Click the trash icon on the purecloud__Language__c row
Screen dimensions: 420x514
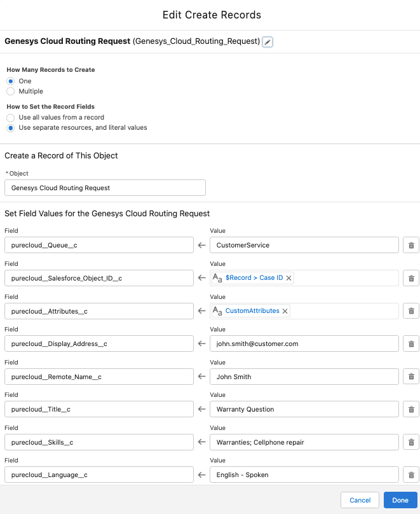(x=411, y=475)
